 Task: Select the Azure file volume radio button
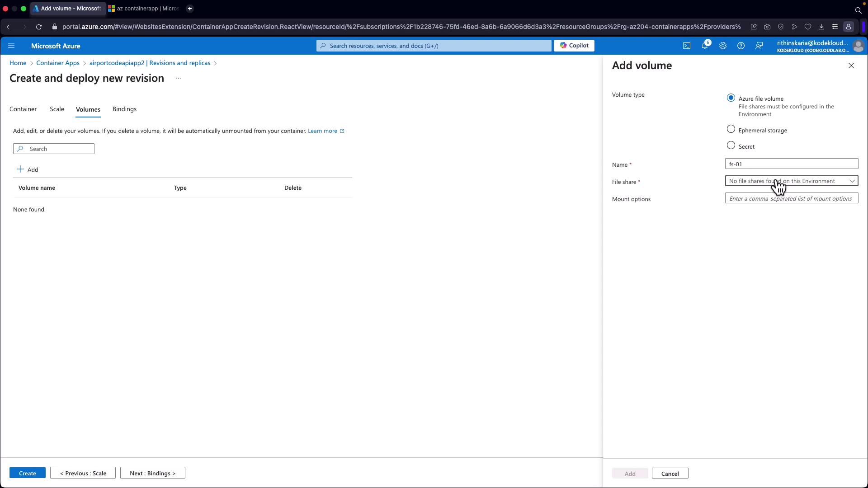pos(731,98)
